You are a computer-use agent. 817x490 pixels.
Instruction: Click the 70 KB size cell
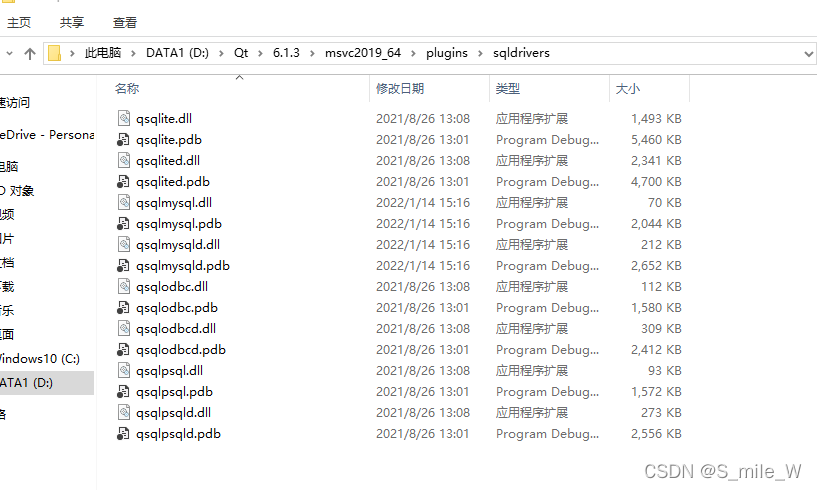664,203
